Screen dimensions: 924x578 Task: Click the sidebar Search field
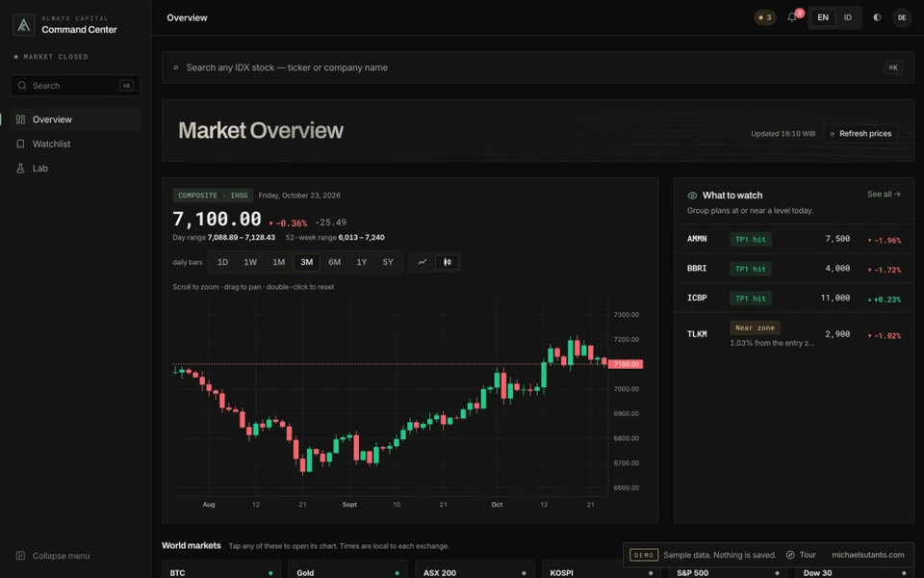coord(75,86)
